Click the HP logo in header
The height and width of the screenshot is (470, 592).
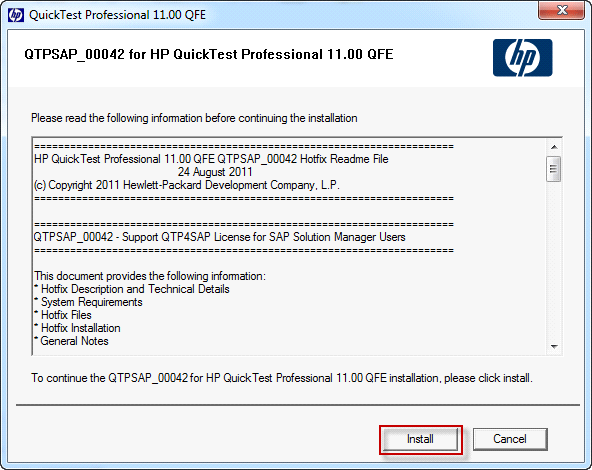click(x=523, y=58)
